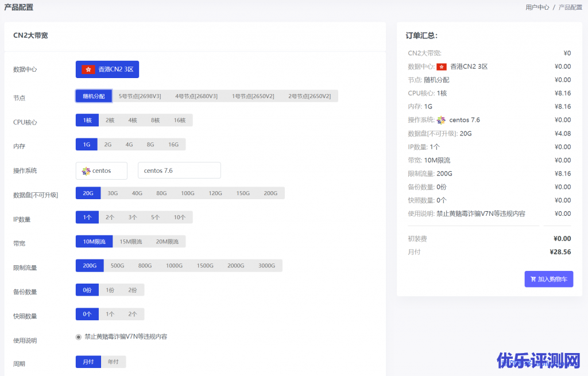Select the 禁止黄赌毒诈骗 usage terms radio button

[79, 337]
